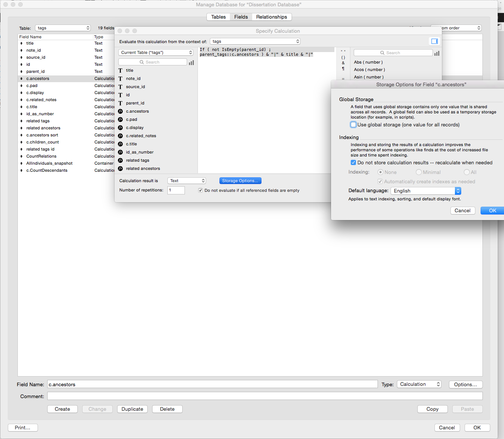
Task: Click the sort icon next to functions search
Action: 437,53
